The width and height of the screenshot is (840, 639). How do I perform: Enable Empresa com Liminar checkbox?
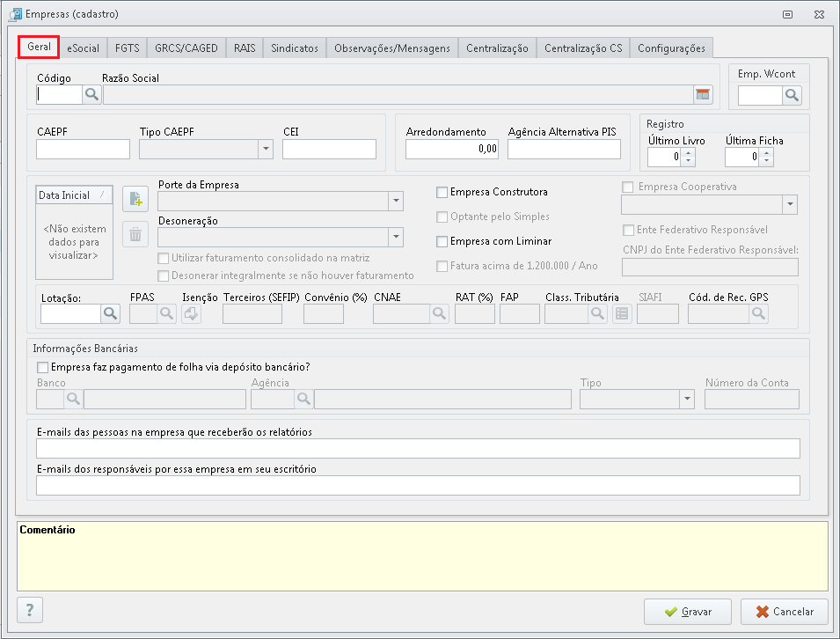[442, 241]
